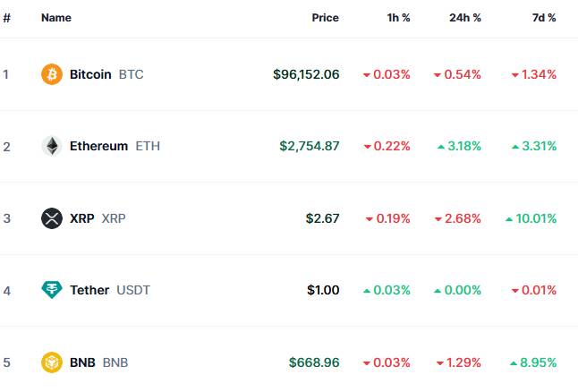
Task: Sort by the 24h % column header
Action: [465, 18]
